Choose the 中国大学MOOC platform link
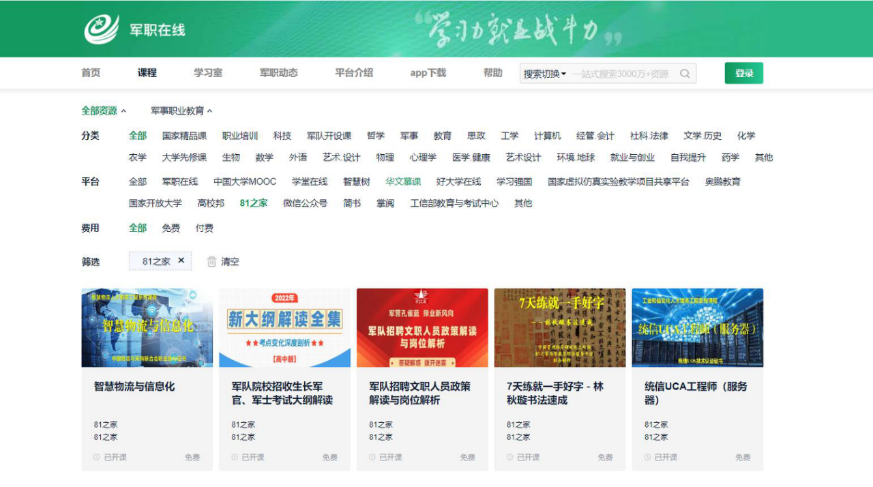 coord(244,182)
